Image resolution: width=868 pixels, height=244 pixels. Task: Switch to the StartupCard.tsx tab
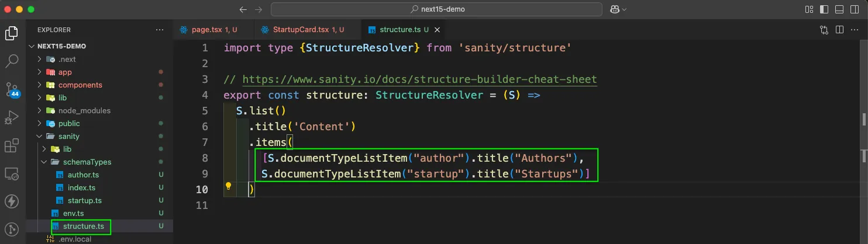(x=308, y=29)
